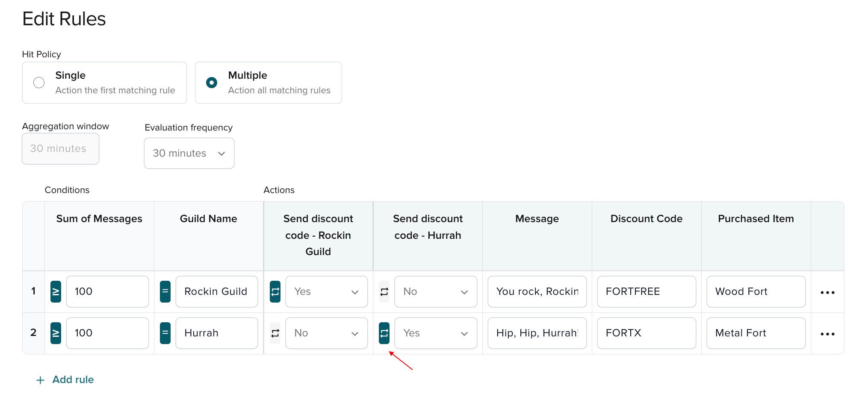Screen dimensions: 868x404
Task: Open the three-dot menu for rule 2
Action: (x=827, y=334)
